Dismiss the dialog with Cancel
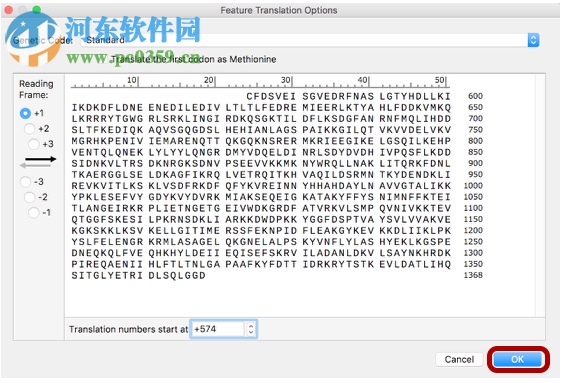This screenshot has width=566, height=383. pos(459,359)
